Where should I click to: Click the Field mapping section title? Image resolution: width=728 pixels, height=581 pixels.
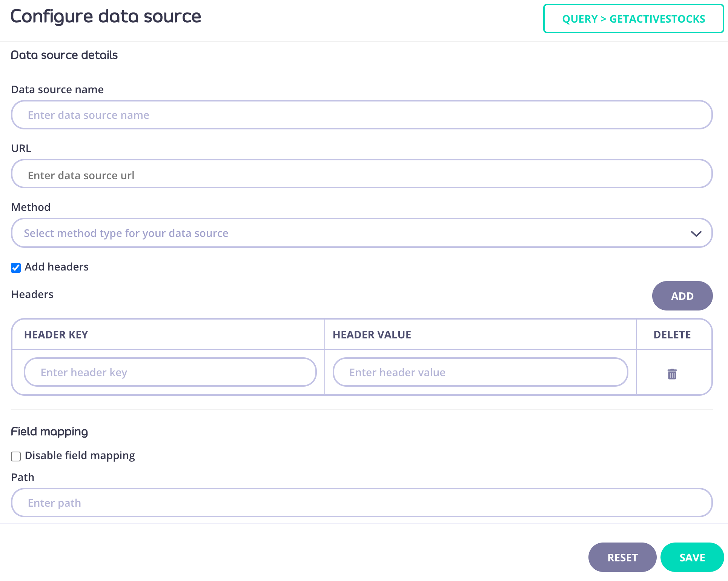pyautogui.click(x=49, y=431)
